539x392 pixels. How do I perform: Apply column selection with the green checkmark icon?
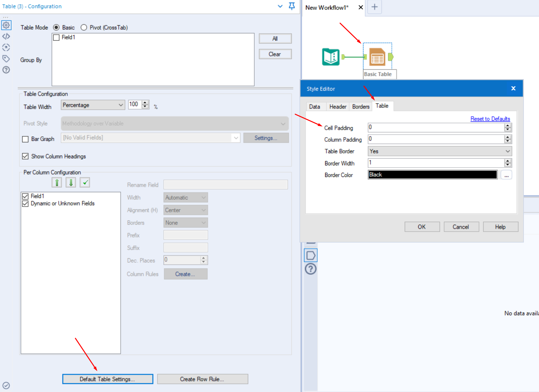coord(85,182)
